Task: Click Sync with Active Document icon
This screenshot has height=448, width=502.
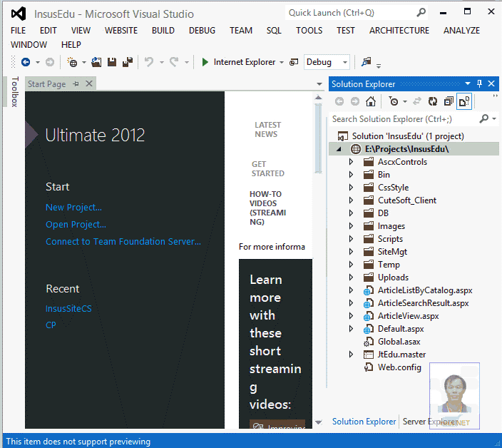Action: pos(417,101)
